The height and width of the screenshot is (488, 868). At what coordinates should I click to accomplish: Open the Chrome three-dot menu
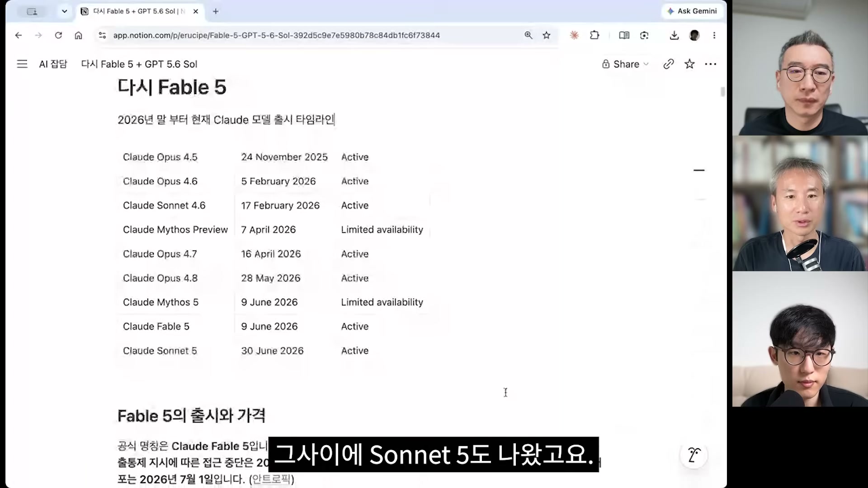click(714, 35)
